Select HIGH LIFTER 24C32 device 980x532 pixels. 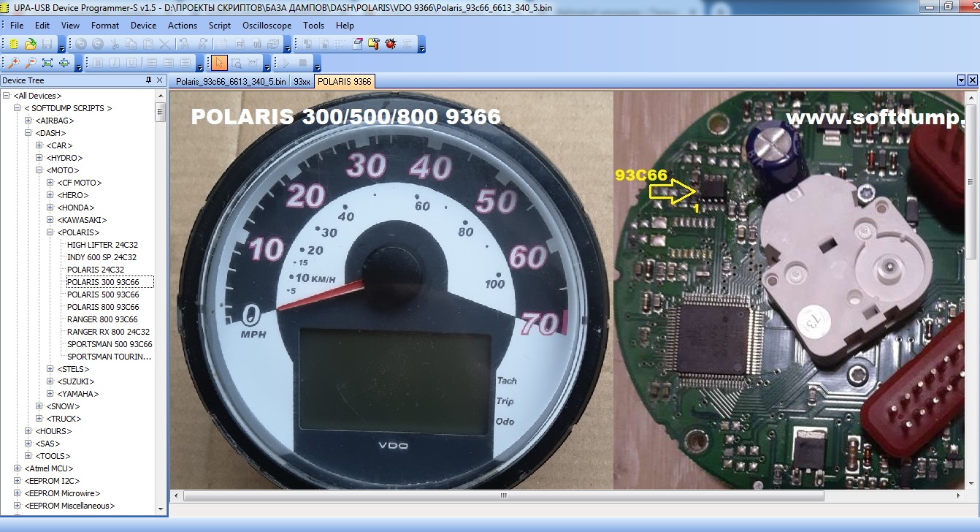click(x=102, y=245)
